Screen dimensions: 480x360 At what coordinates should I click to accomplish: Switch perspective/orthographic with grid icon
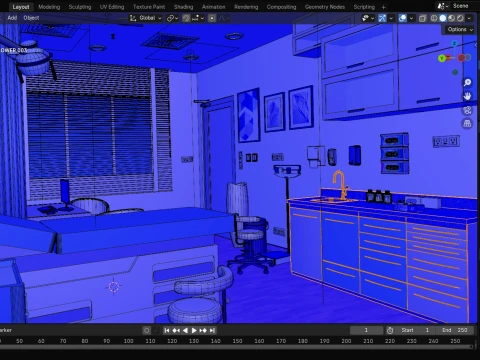click(x=467, y=124)
